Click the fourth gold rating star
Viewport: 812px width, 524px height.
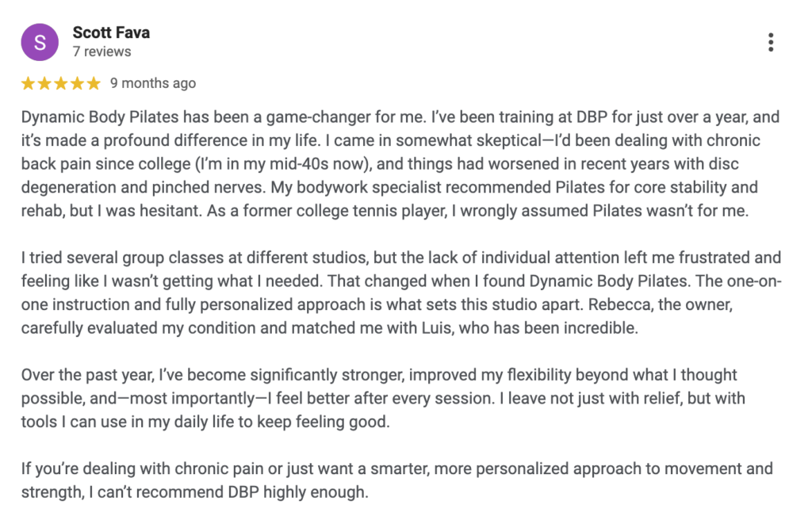tap(77, 83)
